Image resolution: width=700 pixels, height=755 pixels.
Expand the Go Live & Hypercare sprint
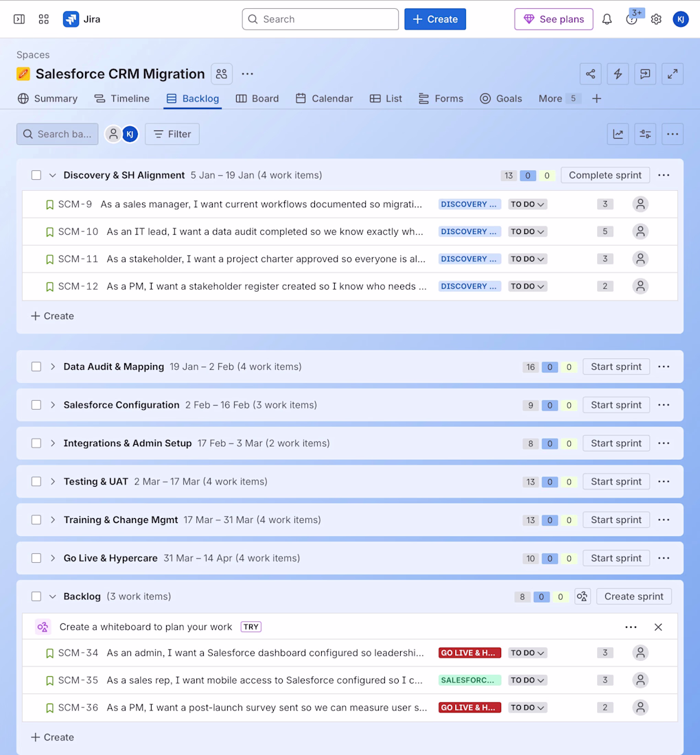click(52, 558)
